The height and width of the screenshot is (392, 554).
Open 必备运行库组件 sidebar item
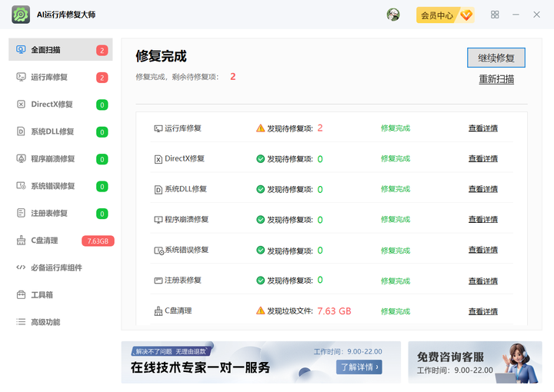click(x=61, y=267)
